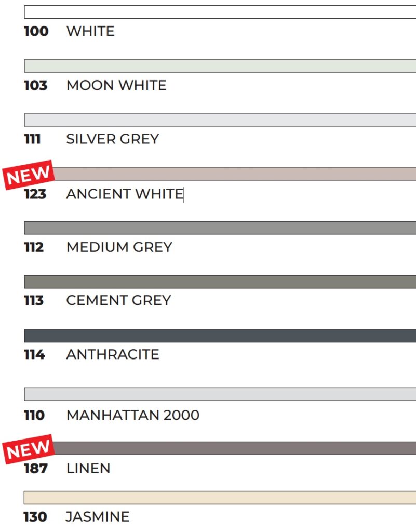Click the "ANTHRACITE" color name
The height and width of the screenshot is (532, 416).
[x=113, y=355]
